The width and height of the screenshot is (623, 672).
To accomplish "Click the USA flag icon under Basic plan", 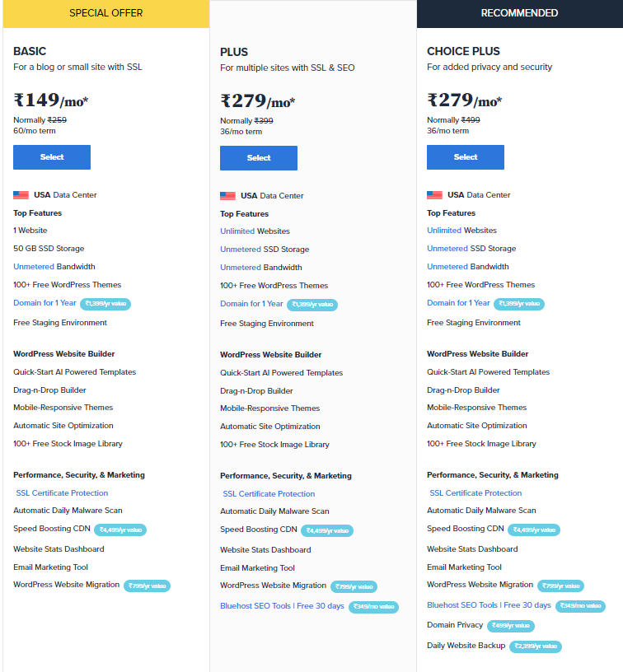I will [21, 195].
